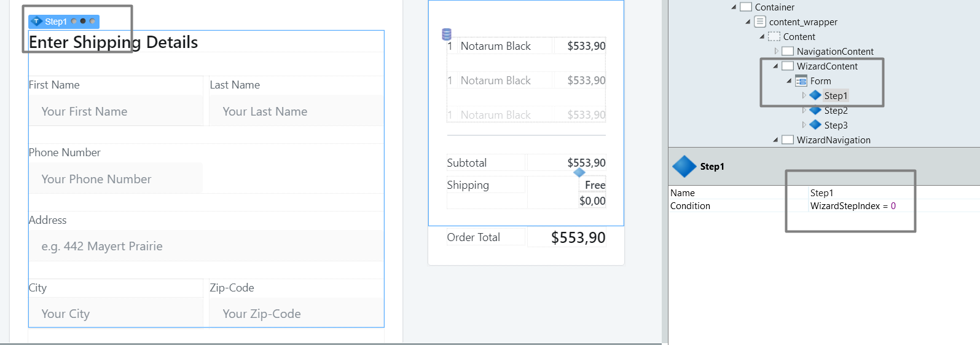Select WizardNavigation in the widget tree
This screenshot has width=980, height=345.
[x=833, y=140]
